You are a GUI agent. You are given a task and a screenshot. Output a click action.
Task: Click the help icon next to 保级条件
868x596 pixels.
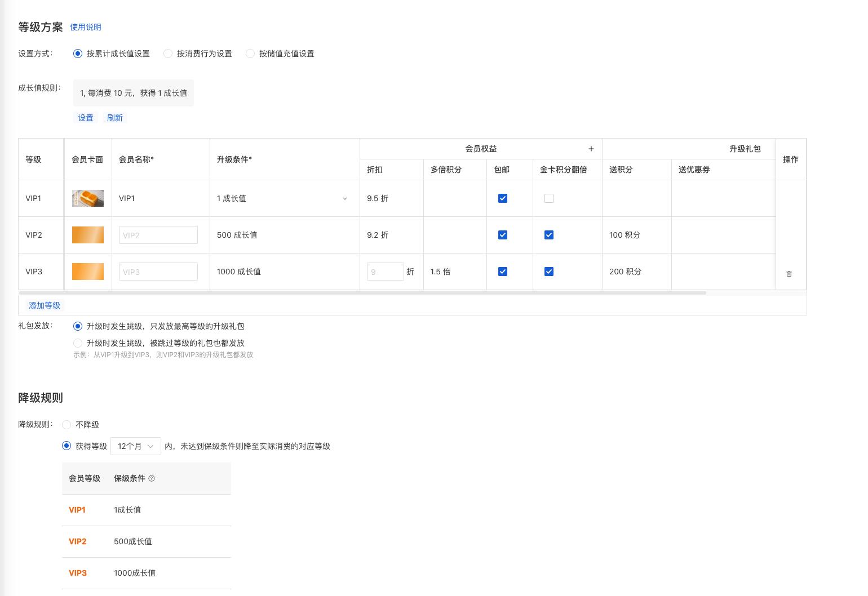[151, 478]
